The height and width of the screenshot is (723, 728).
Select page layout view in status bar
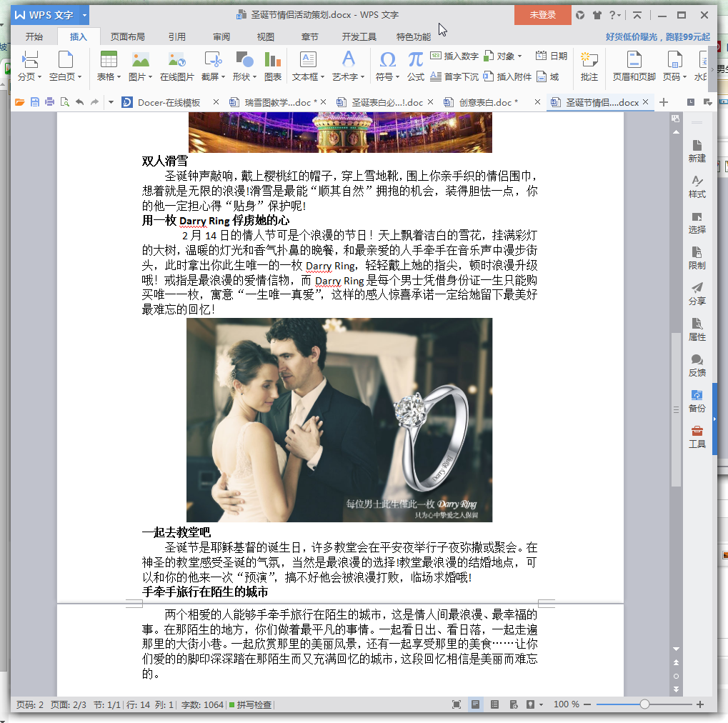475,704
